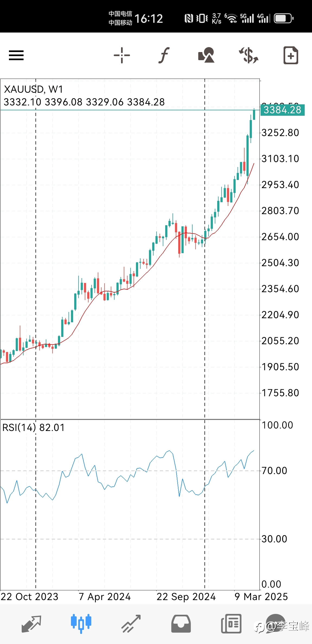Tap the NFC icon in status bar
The image size is (312, 644).
tap(189, 18)
